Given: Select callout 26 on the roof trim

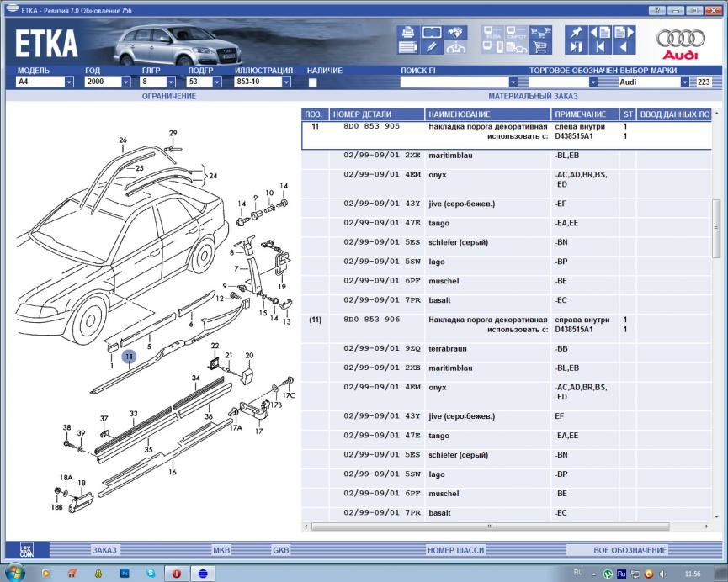Looking at the screenshot, I should click(123, 140).
